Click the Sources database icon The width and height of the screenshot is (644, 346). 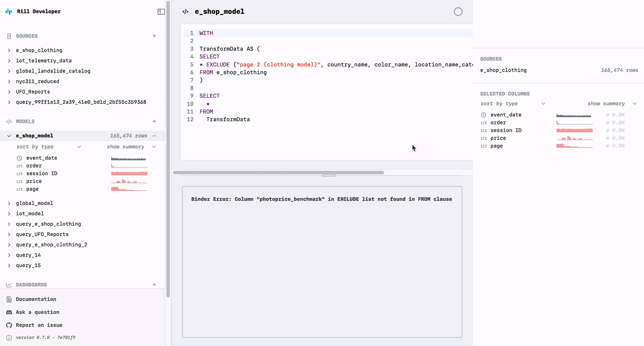point(9,36)
